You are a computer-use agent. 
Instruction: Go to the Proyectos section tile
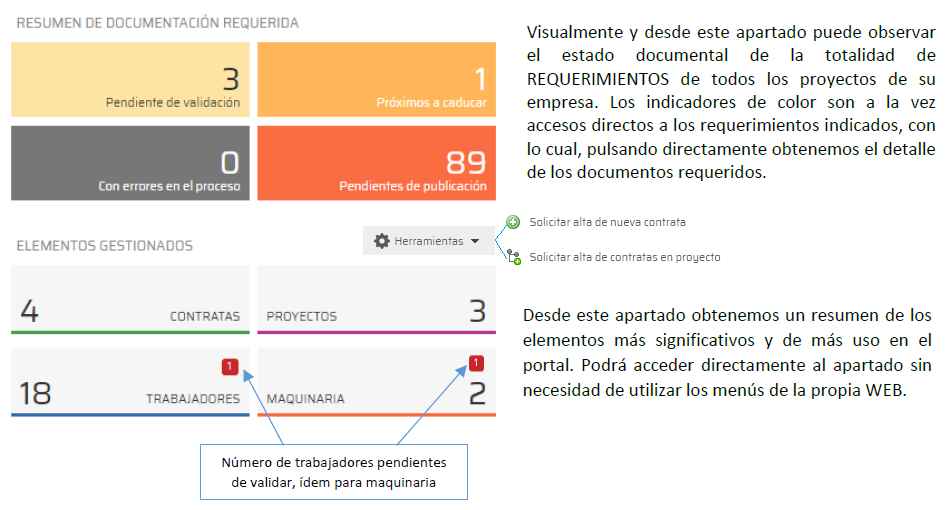[376, 299]
